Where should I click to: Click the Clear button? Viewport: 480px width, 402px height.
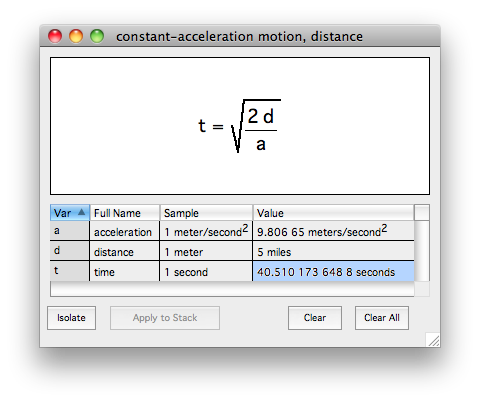(315, 318)
